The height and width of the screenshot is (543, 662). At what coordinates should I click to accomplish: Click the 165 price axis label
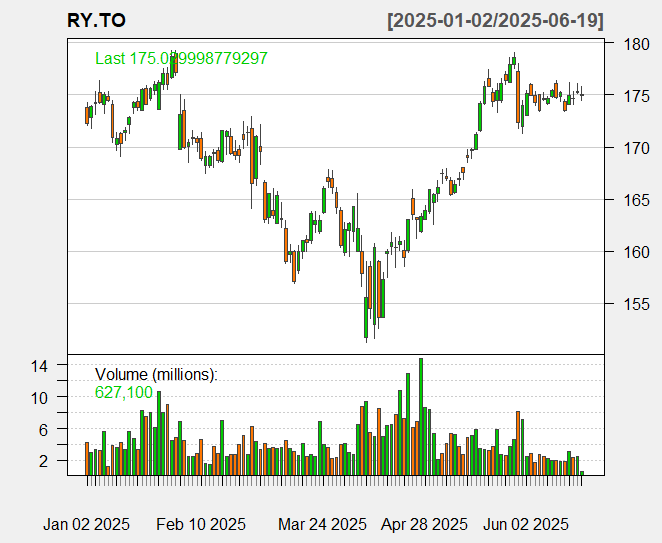pyautogui.click(x=636, y=200)
